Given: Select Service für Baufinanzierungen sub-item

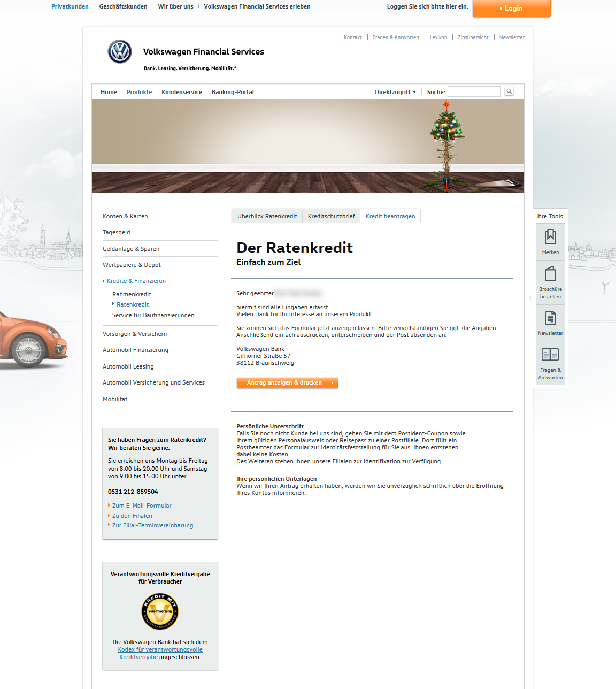Looking at the screenshot, I should point(153,315).
